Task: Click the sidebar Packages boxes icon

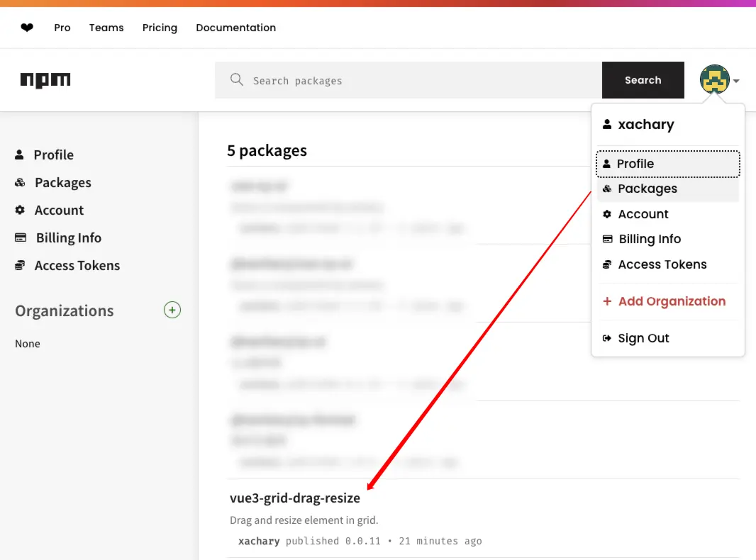Action: click(x=20, y=182)
